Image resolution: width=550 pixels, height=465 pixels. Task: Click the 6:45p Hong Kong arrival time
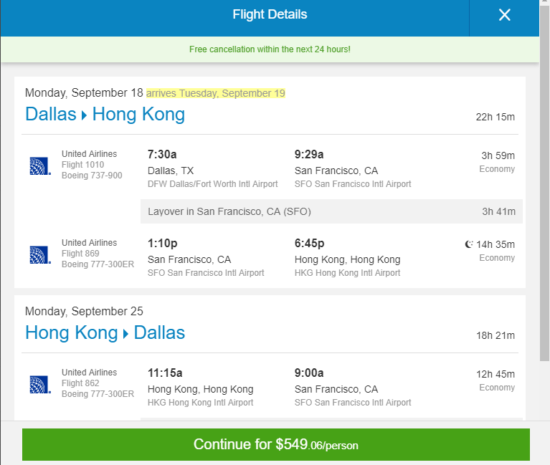(309, 243)
